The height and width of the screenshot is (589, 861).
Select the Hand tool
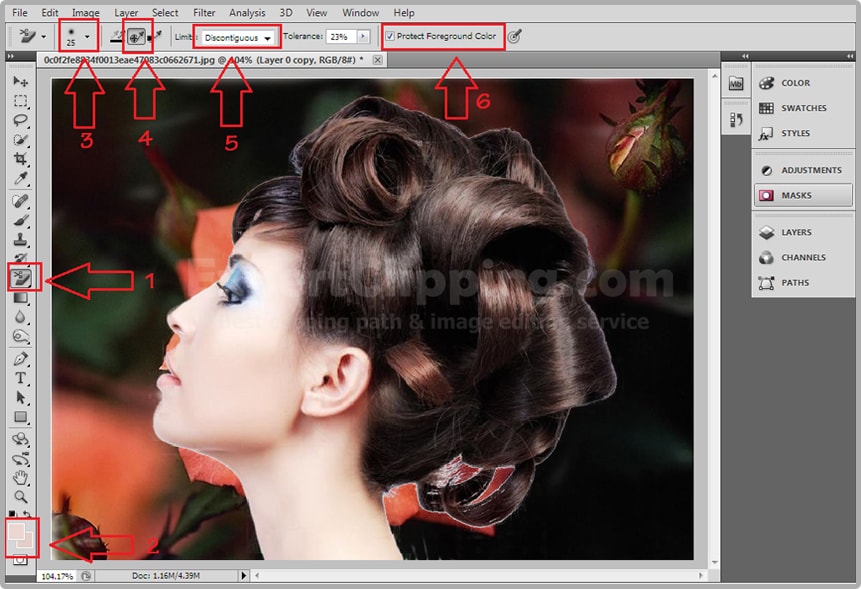pos(20,477)
